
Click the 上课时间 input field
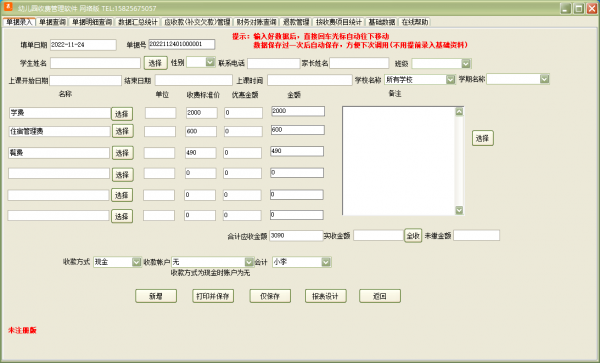(x=310, y=80)
